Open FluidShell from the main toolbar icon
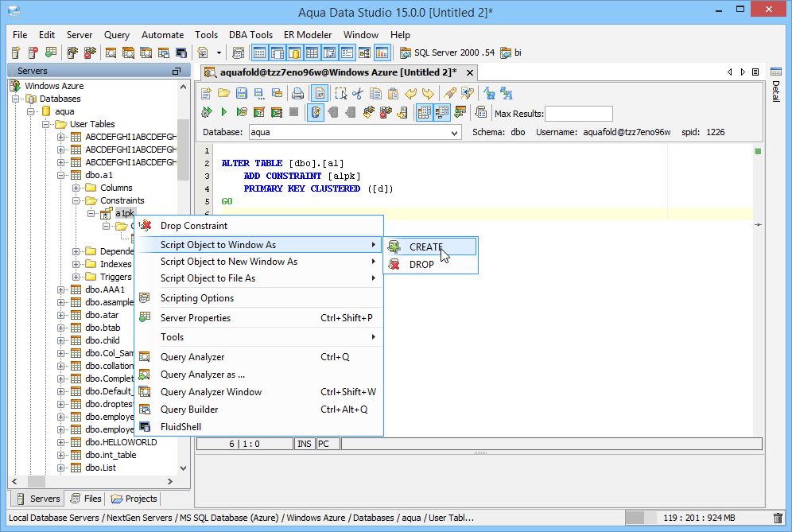Viewport: 792px width, 532px height. point(181,52)
